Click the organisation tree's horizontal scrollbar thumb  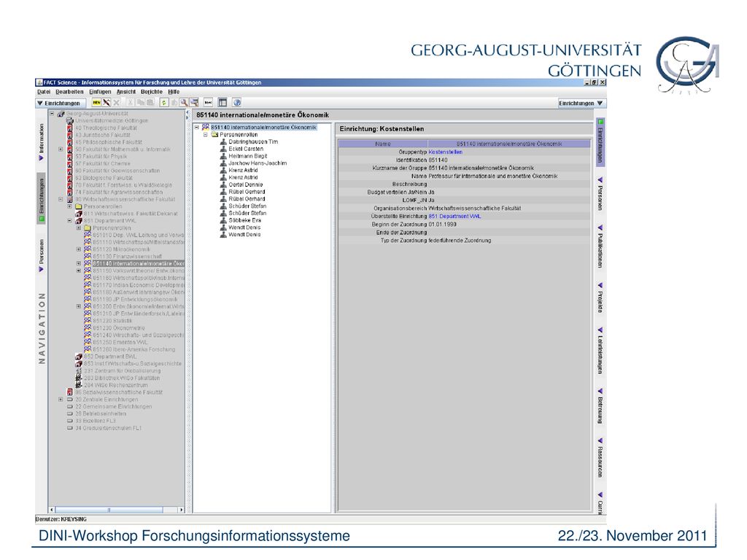coord(109,510)
